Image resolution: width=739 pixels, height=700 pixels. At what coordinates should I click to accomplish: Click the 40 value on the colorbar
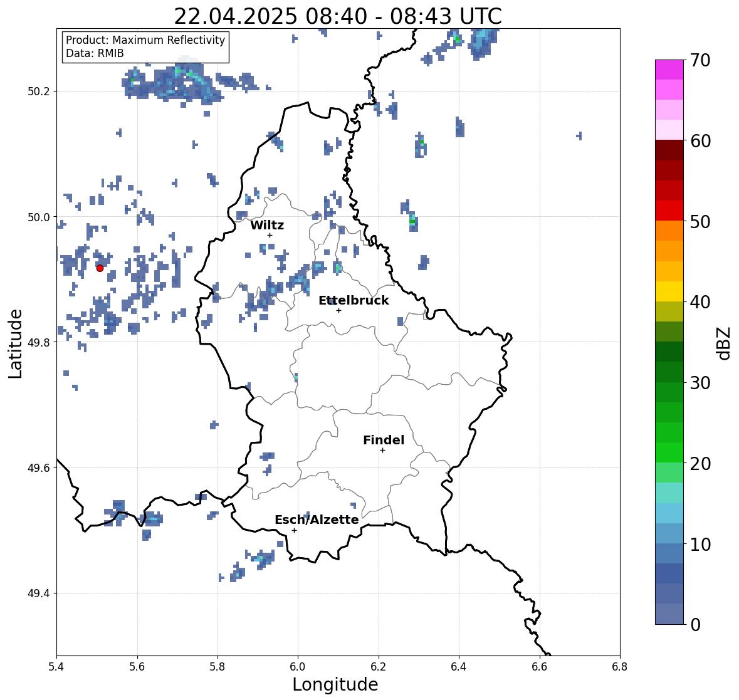tap(700, 302)
